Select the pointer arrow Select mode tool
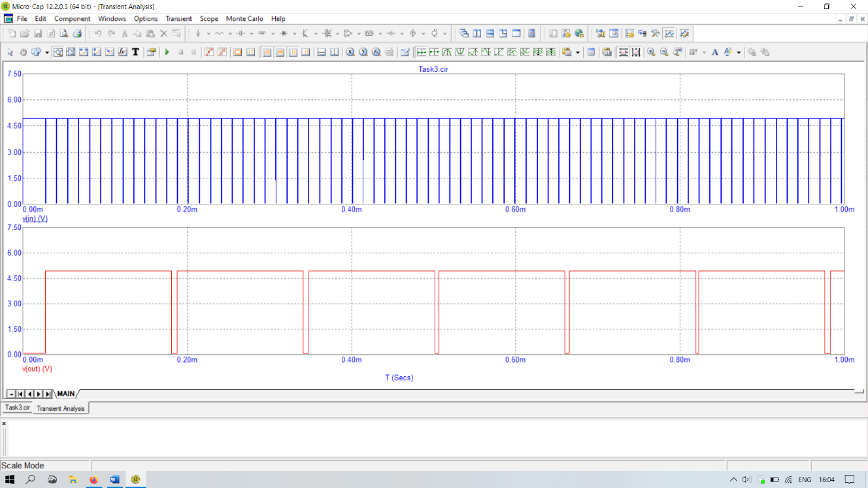Screen dimensions: 868x488 10,52
